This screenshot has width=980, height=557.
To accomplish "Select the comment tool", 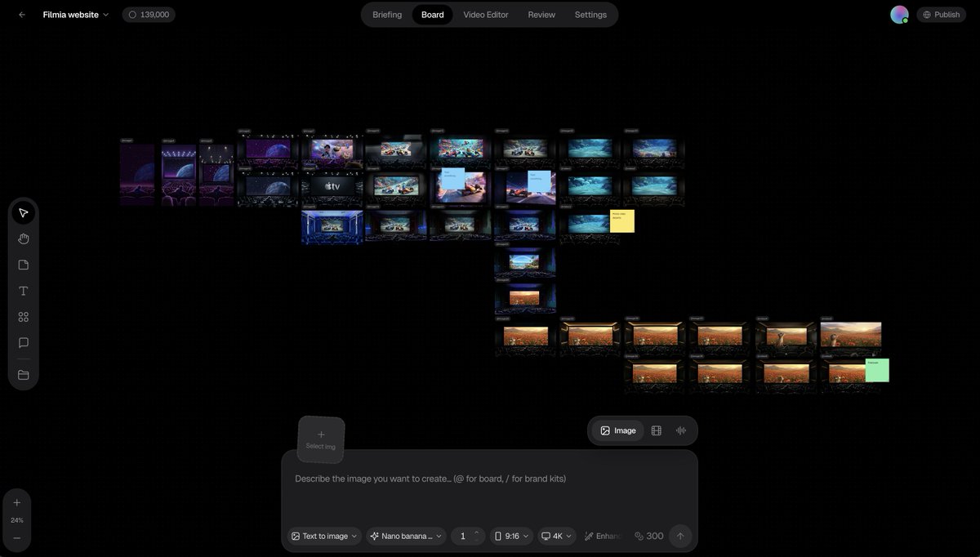I will tap(24, 343).
